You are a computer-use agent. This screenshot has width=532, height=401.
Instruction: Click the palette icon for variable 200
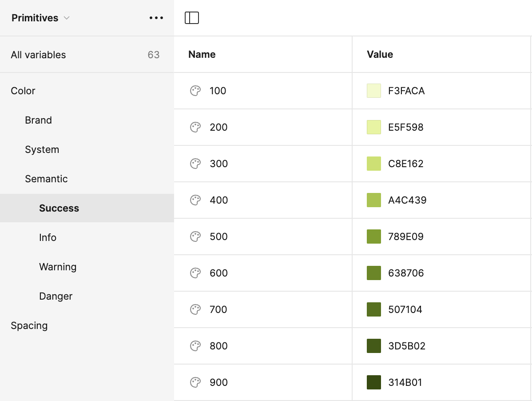(195, 127)
